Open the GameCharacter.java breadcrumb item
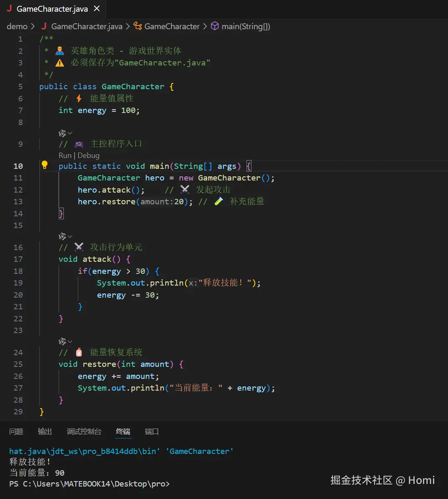 pyautogui.click(x=87, y=26)
